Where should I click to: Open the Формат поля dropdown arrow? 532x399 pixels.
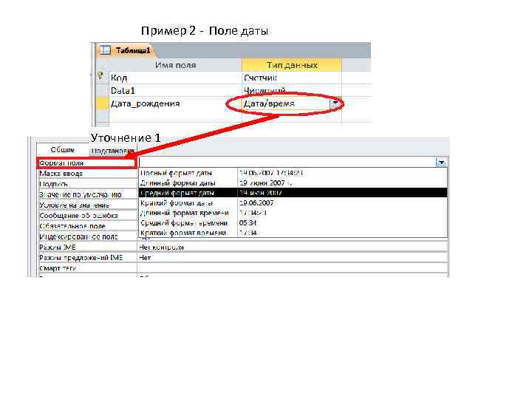441,163
